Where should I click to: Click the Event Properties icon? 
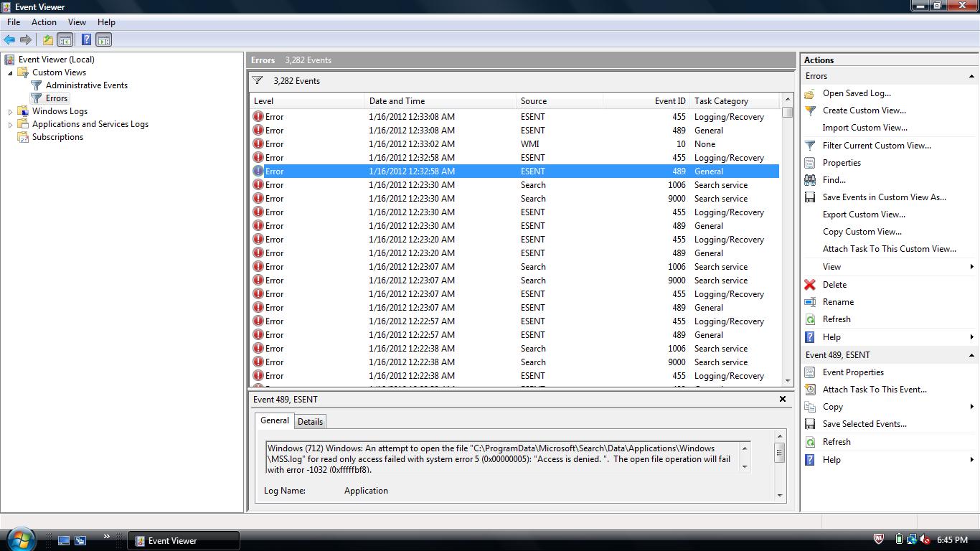[810, 372]
